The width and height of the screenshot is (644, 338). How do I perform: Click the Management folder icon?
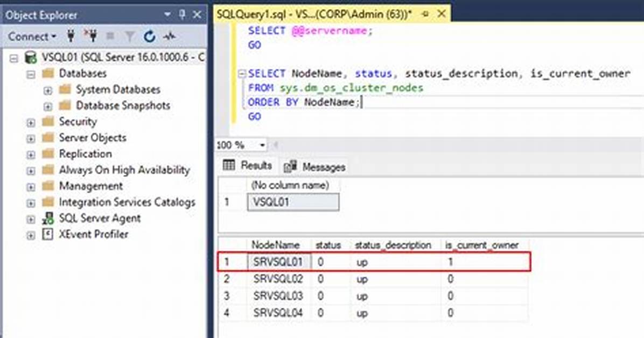tap(48, 186)
